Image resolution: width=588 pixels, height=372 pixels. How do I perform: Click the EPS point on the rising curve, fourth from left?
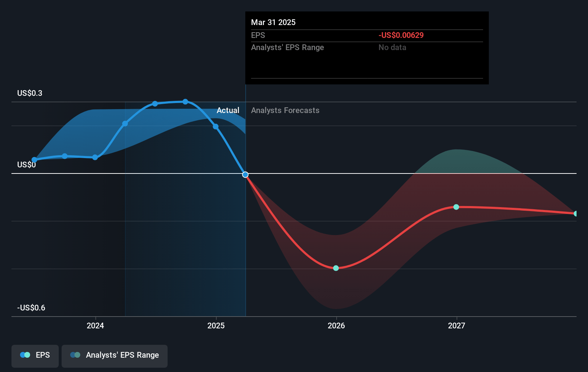[x=125, y=123]
